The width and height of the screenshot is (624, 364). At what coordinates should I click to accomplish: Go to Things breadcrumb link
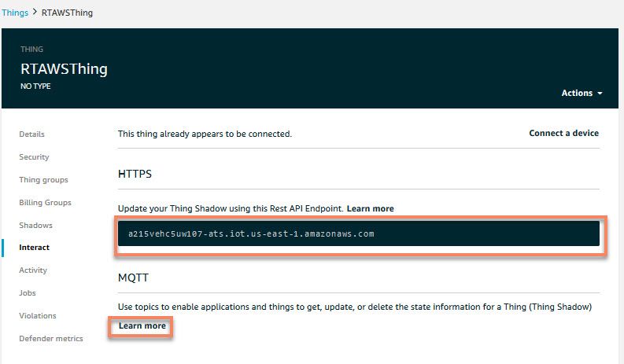point(15,13)
